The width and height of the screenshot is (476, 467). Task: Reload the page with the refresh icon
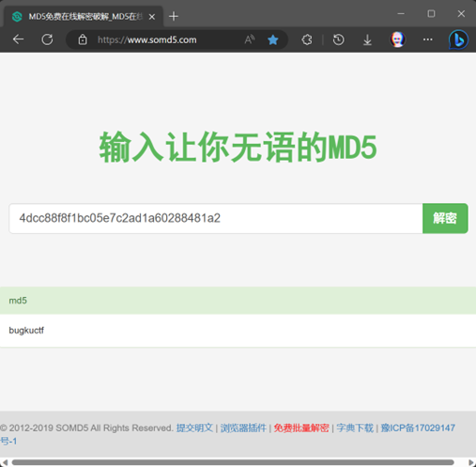(x=47, y=39)
